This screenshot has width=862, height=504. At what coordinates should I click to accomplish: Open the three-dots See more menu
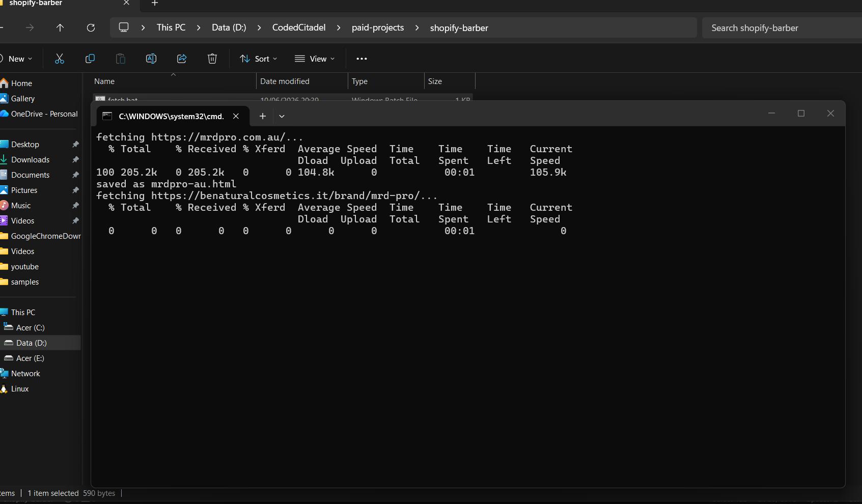(x=362, y=59)
